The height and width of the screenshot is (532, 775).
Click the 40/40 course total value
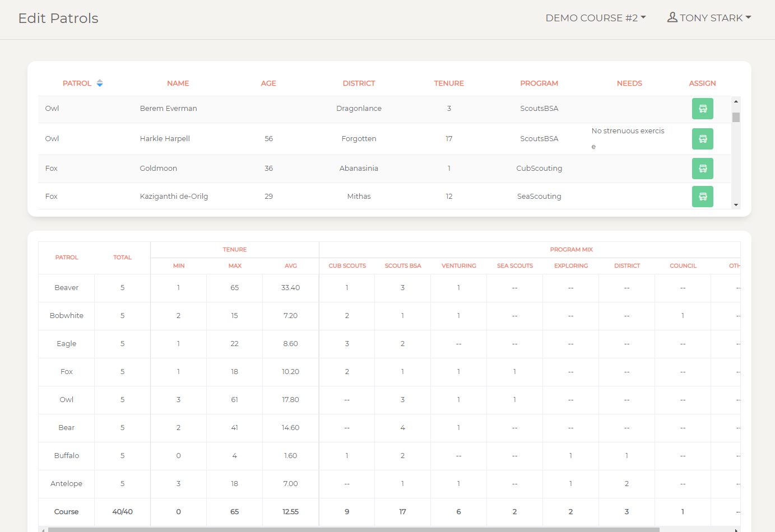tap(122, 512)
